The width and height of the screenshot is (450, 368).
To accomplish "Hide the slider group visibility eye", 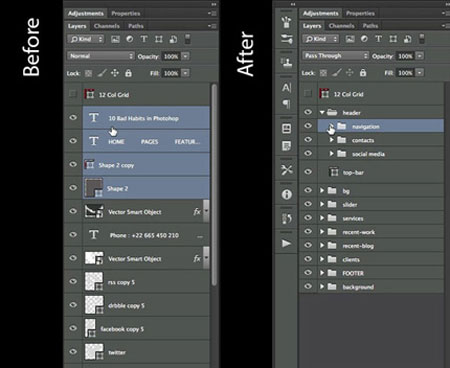I will tap(308, 204).
